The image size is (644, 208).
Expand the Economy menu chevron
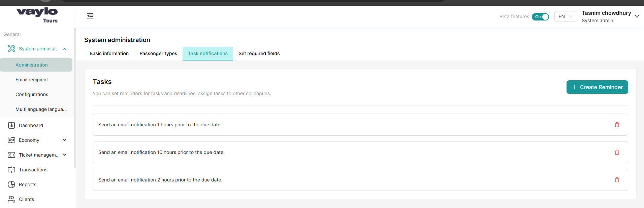point(64,140)
